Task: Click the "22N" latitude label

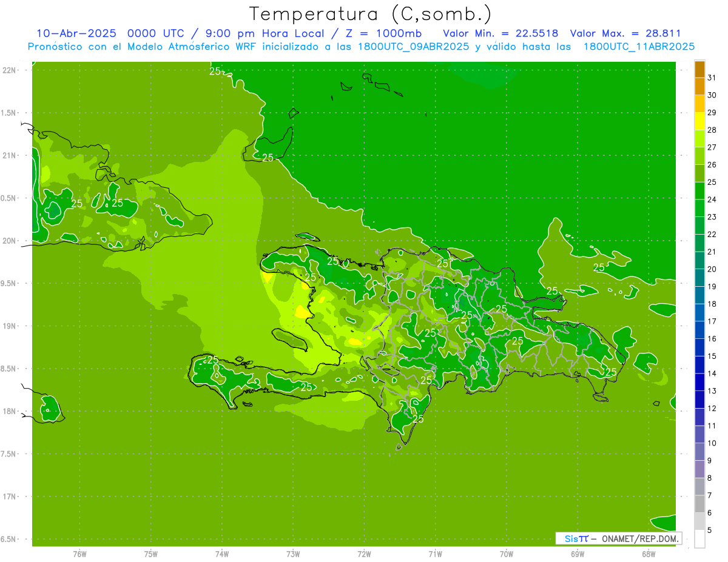Action: tap(9, 70)
